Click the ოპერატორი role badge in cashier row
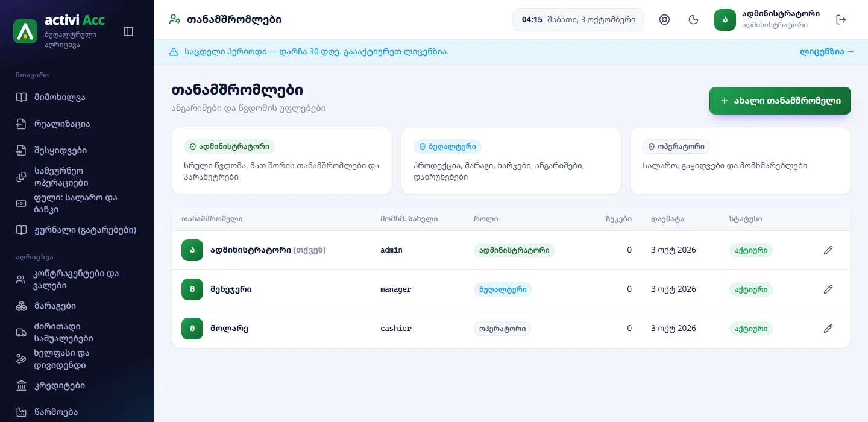The height and width of the screenshot is (422, 868). 502,329
